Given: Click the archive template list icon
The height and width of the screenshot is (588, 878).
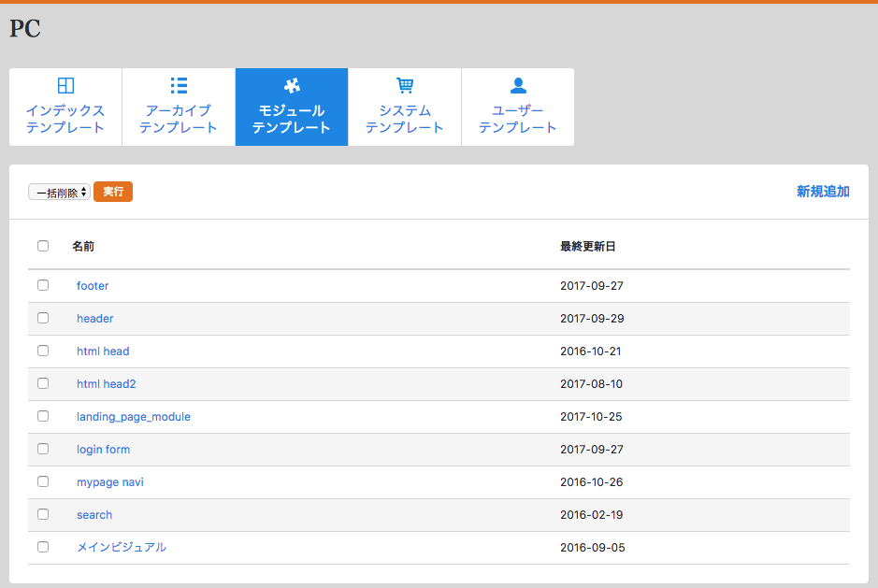Looking at the screenshot, I should [179, 86].
